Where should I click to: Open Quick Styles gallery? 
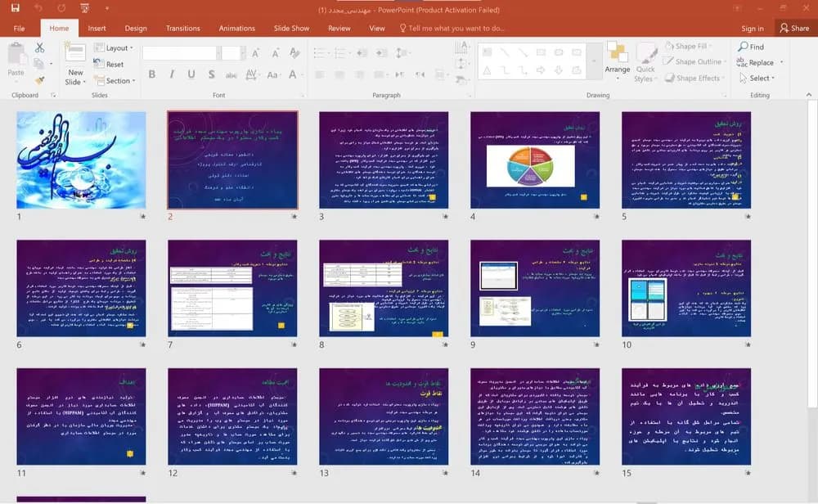[645, 63]
